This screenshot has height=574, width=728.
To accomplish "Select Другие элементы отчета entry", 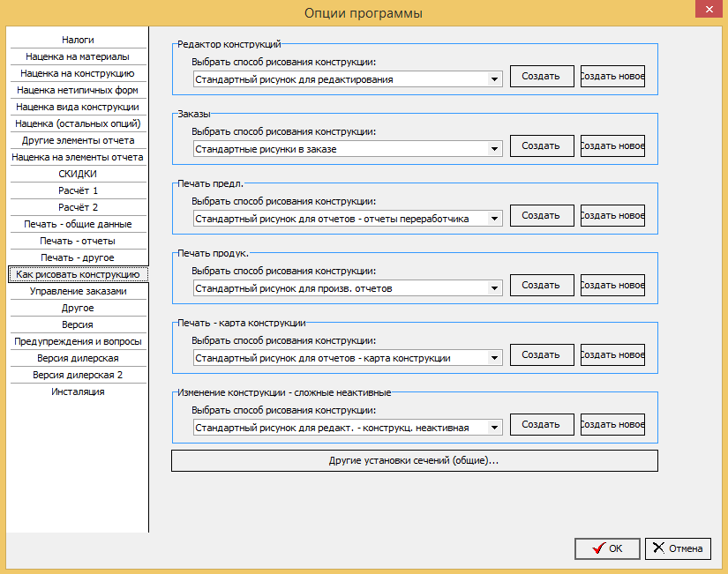I will click(x=78, y=140).
